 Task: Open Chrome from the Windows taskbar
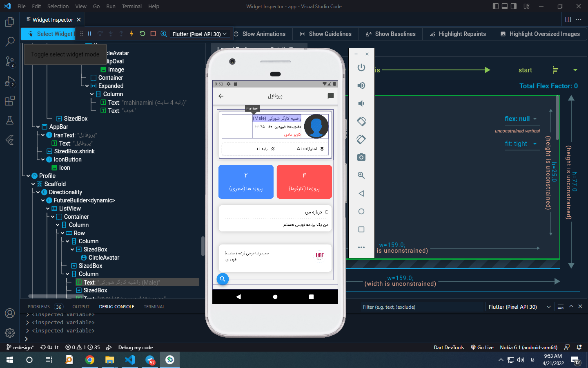pyautogui.click(x=90, y=360)
